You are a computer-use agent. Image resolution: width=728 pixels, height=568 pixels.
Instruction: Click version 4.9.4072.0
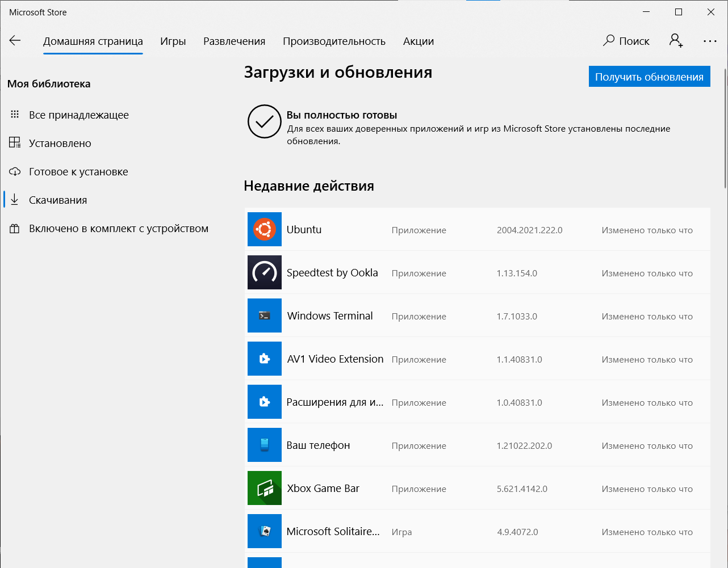[517, 532]
